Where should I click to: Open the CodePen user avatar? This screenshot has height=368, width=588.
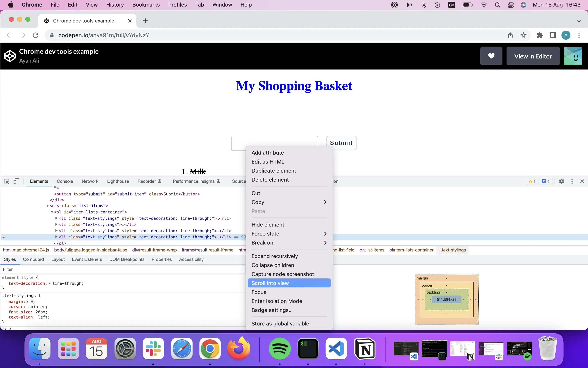[573, 56]
